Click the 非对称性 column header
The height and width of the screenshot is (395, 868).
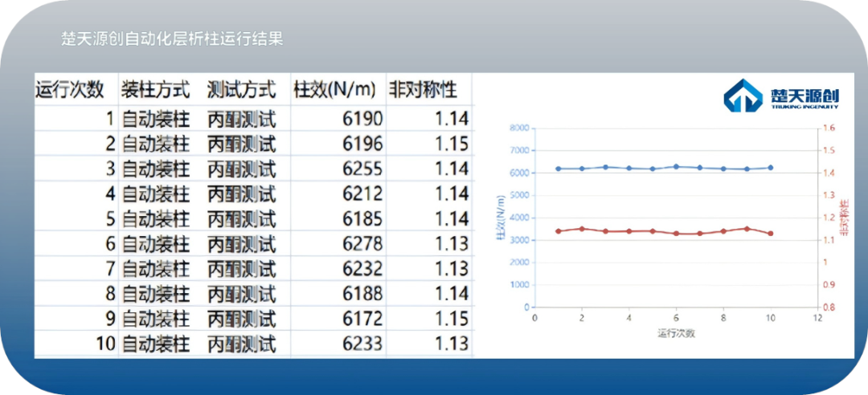pos(424,89)
